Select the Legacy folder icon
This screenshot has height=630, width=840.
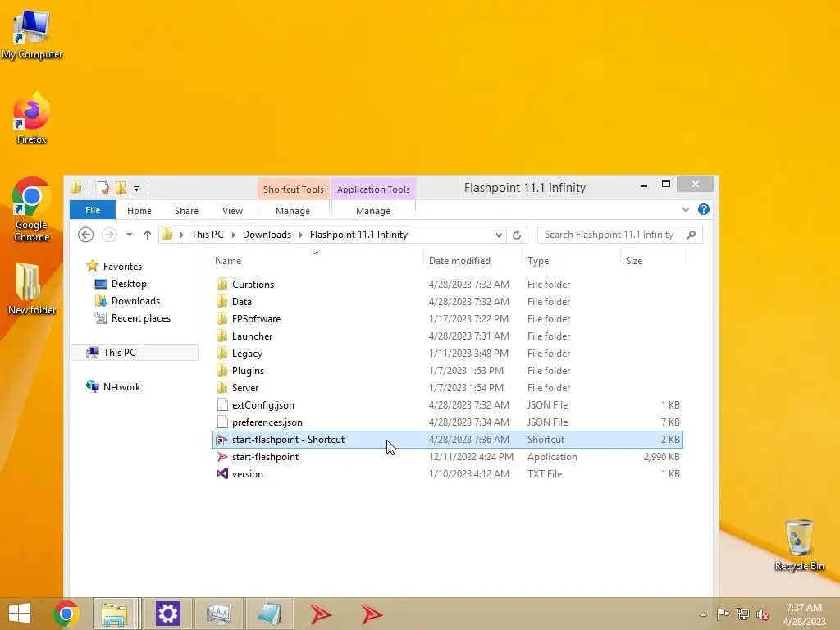click(221, 353)
